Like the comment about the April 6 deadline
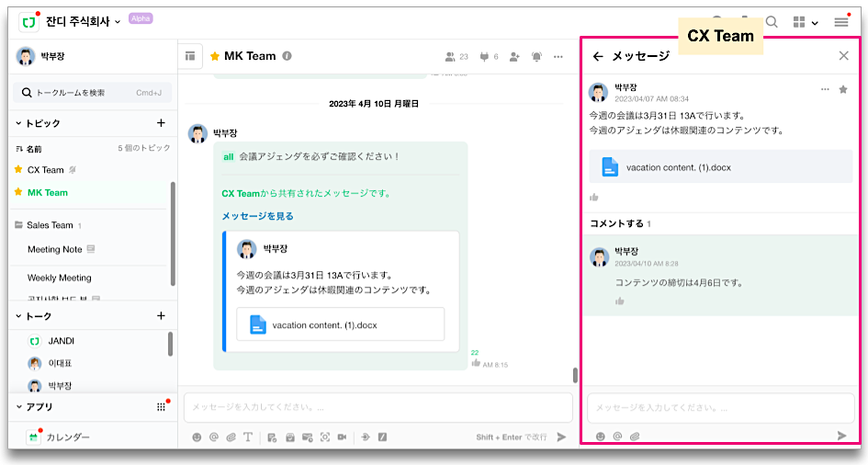The height and width of the screenshot is (465, 868). [619, 301]
